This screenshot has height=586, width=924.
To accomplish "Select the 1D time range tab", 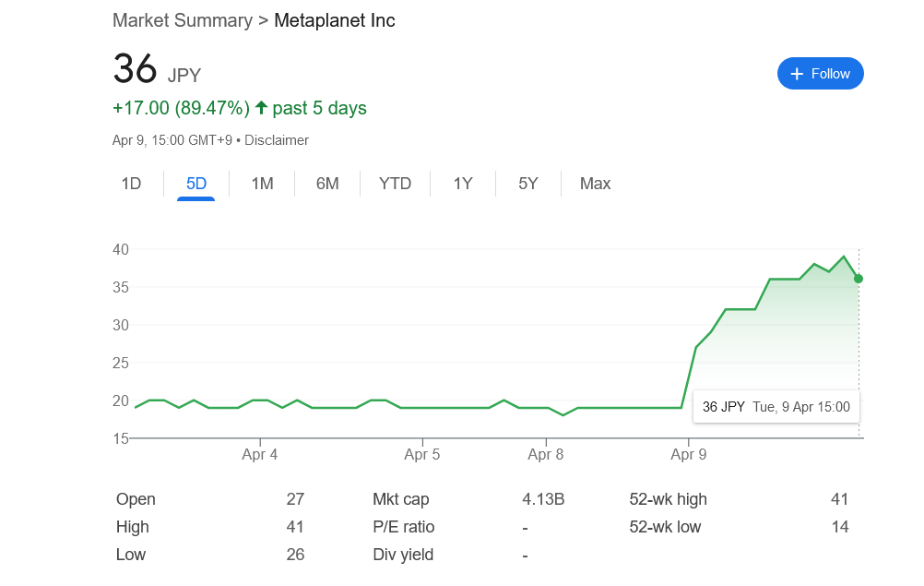I will point(132,184).
